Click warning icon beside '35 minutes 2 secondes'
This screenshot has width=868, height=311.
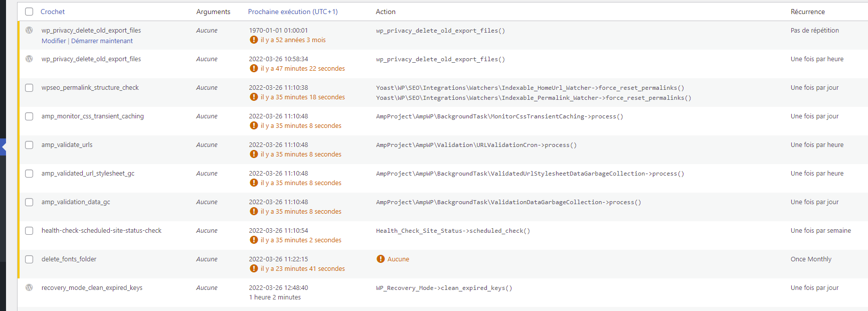[x=254, y=240]
